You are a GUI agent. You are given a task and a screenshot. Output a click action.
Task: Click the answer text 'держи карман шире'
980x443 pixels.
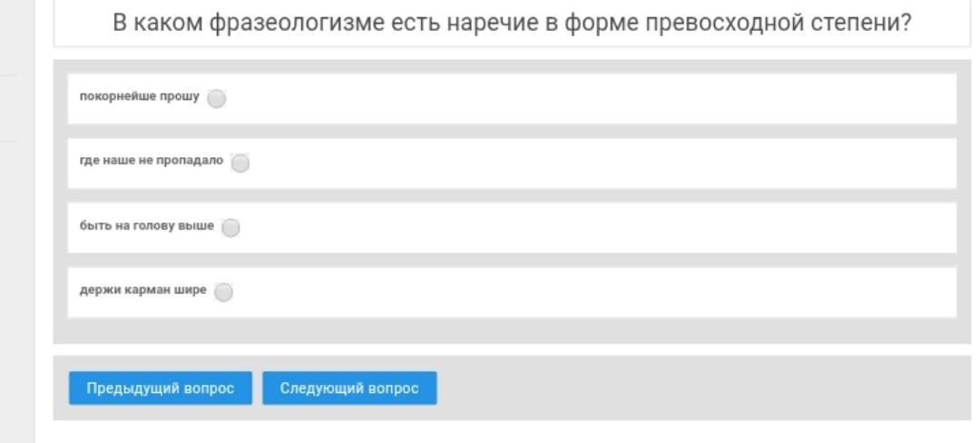pyautogui.click(x=142, y=290)
